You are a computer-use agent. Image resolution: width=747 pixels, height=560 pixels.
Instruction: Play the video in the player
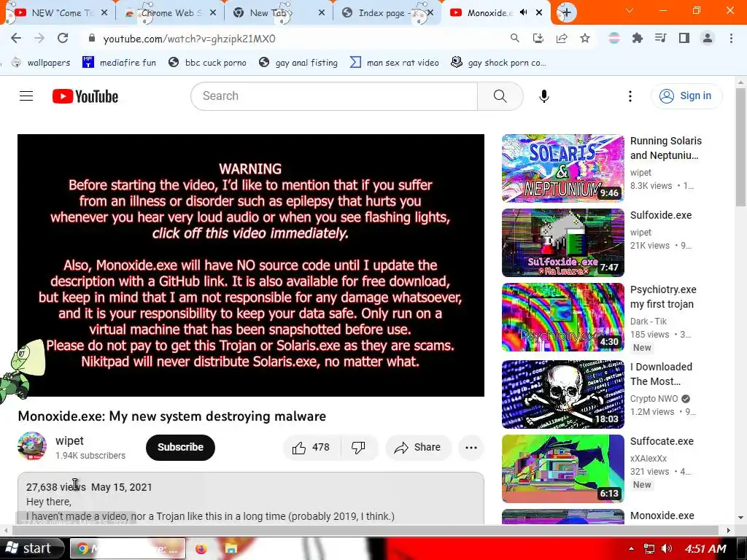click(251, 265)
